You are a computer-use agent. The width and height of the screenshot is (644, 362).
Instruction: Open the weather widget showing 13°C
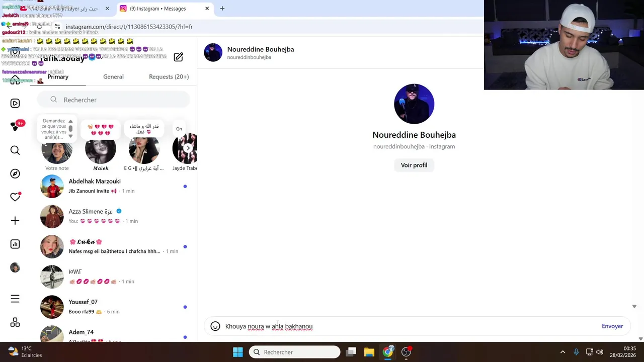pyautogui.click(x=25, y=352)
